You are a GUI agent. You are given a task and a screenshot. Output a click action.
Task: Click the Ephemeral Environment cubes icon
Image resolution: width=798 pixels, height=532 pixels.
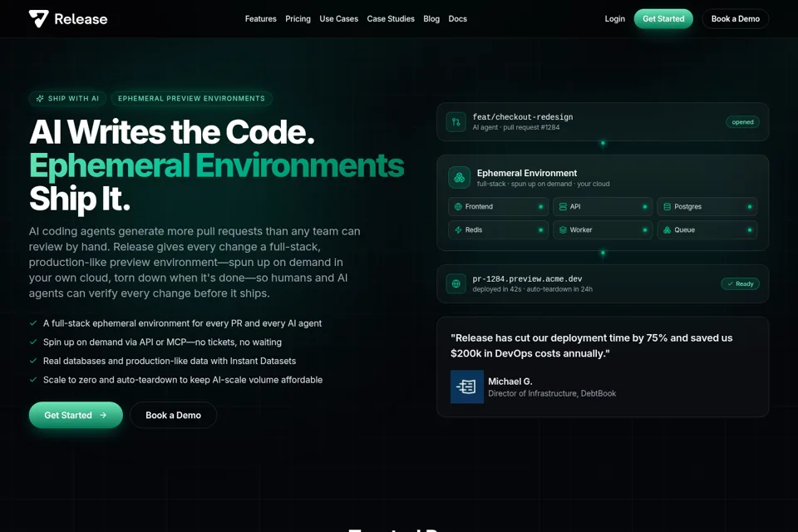[x=459, y=178]
